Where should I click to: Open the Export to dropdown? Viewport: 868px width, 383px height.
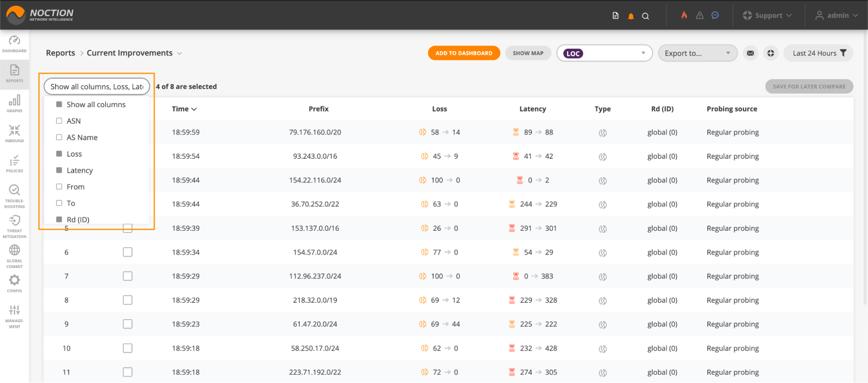pos(697,53)
